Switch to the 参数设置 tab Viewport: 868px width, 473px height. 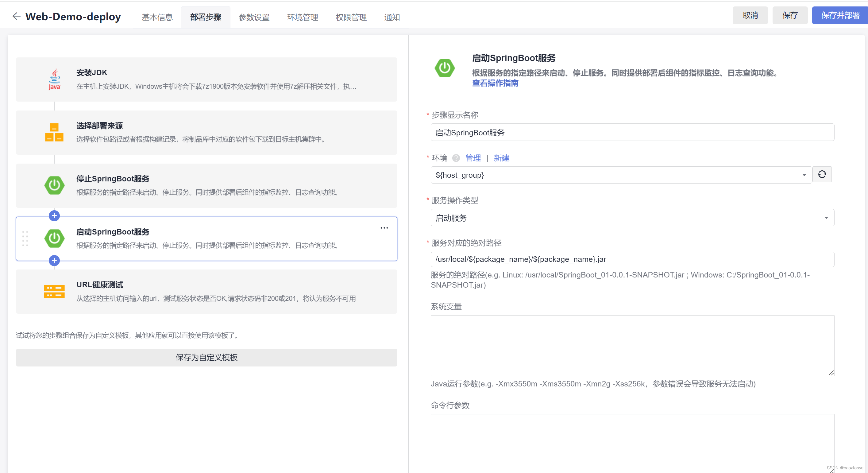click(x=254, y=17)
